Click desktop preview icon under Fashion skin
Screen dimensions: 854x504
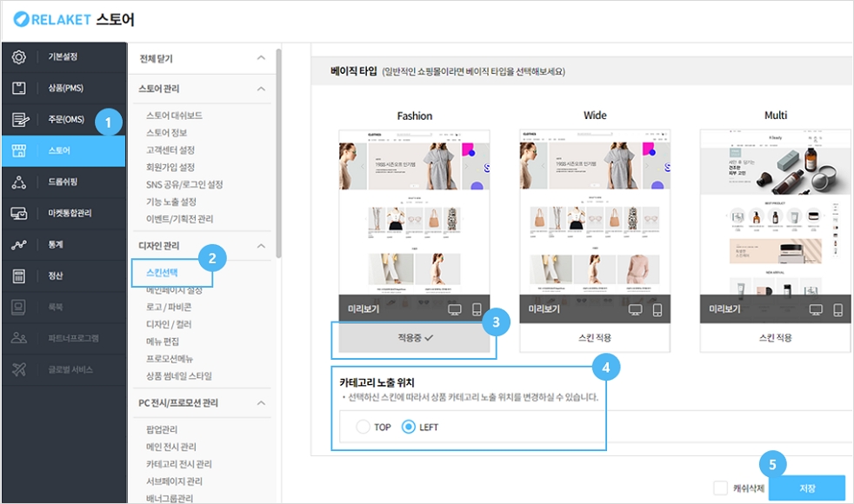(453, 309)
